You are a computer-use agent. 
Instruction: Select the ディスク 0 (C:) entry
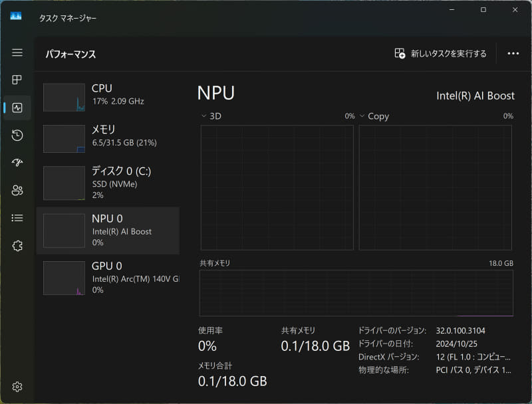(x=108, y=183)
